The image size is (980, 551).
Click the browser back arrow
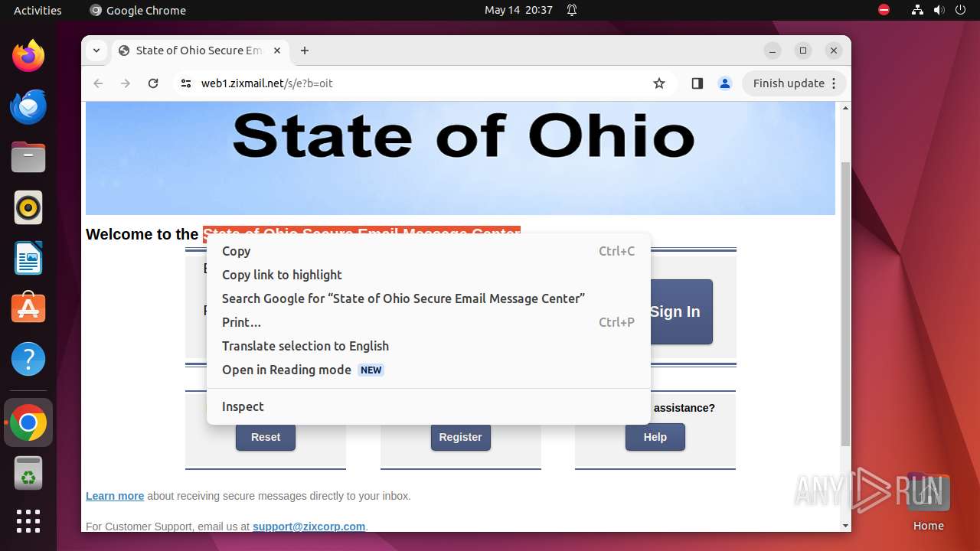[x=98, y=83]
